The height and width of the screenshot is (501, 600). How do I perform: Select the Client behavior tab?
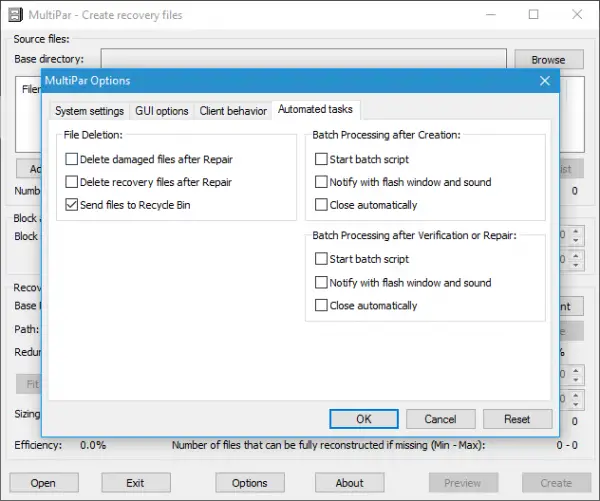[x=233, y=111]
